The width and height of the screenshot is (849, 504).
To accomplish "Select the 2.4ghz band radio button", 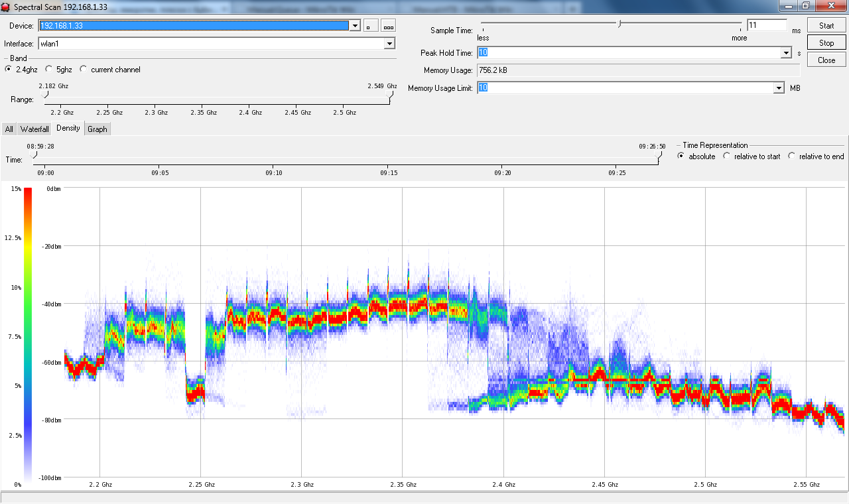I will [9, 70].
